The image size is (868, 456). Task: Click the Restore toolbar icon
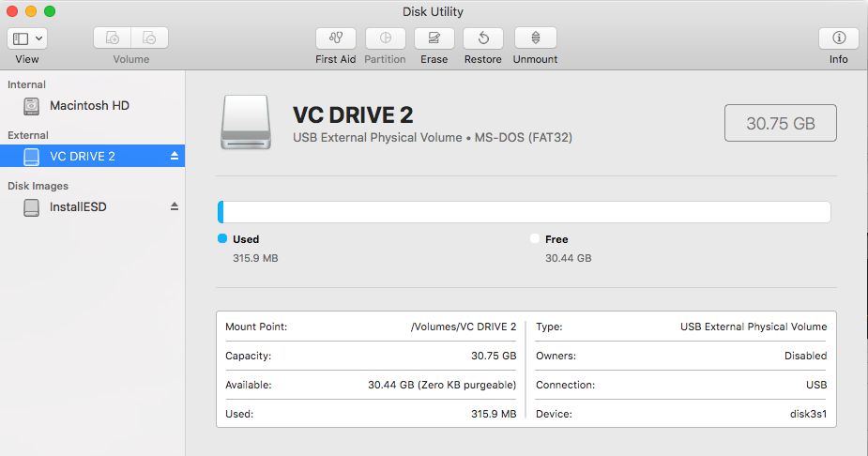point(483,38)
